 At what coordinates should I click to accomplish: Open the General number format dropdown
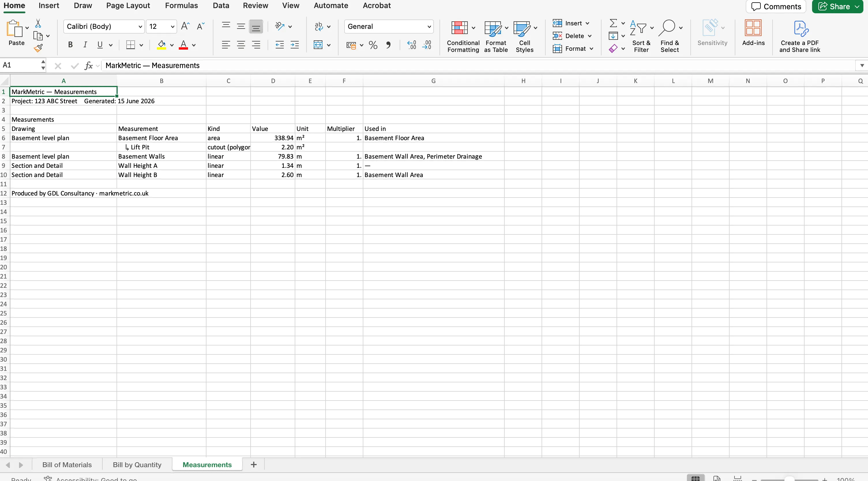429,27
